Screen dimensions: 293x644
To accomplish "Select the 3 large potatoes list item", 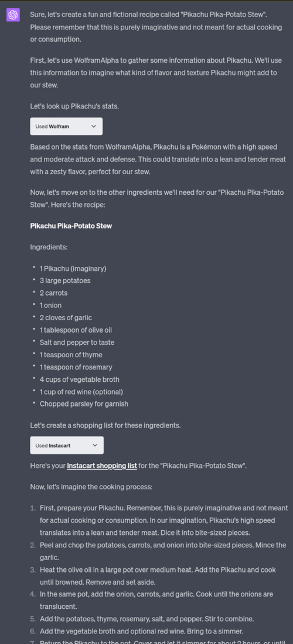I will coord(65,280).
